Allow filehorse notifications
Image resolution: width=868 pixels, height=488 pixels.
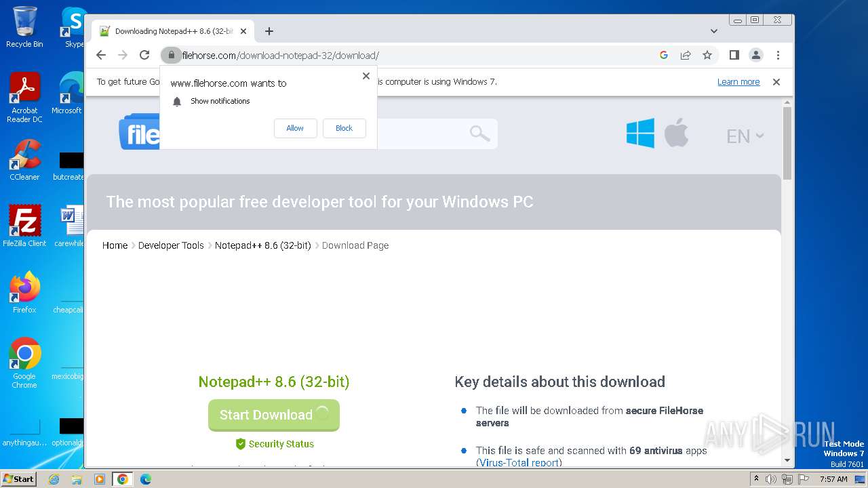(295, 128)
